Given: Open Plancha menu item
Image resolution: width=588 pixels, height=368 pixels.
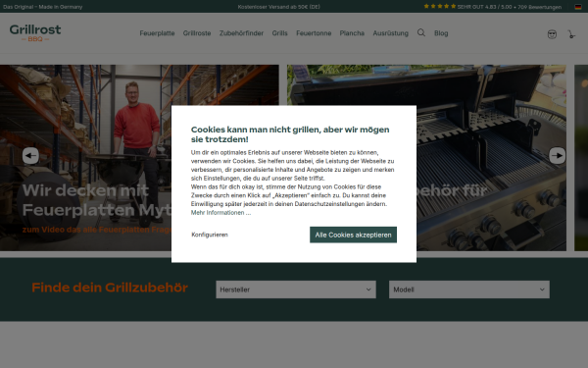Looking at the screenshot, I should 352,33.
